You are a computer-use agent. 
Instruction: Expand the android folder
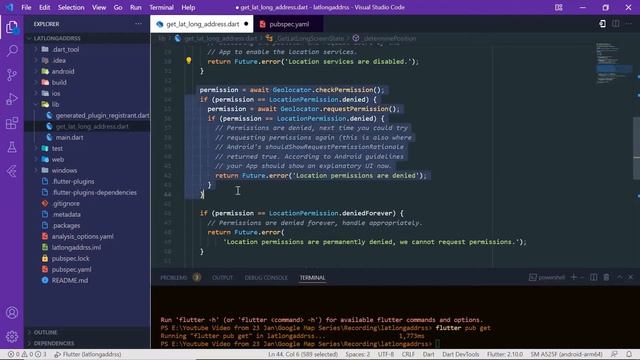[x=36, y=71]
